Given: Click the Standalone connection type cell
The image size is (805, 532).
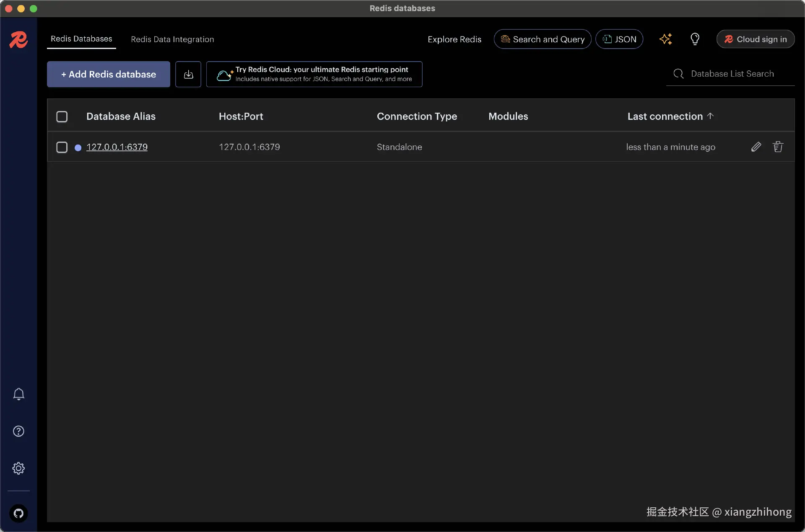Looking at the screenshot, I should coord(400,147).
